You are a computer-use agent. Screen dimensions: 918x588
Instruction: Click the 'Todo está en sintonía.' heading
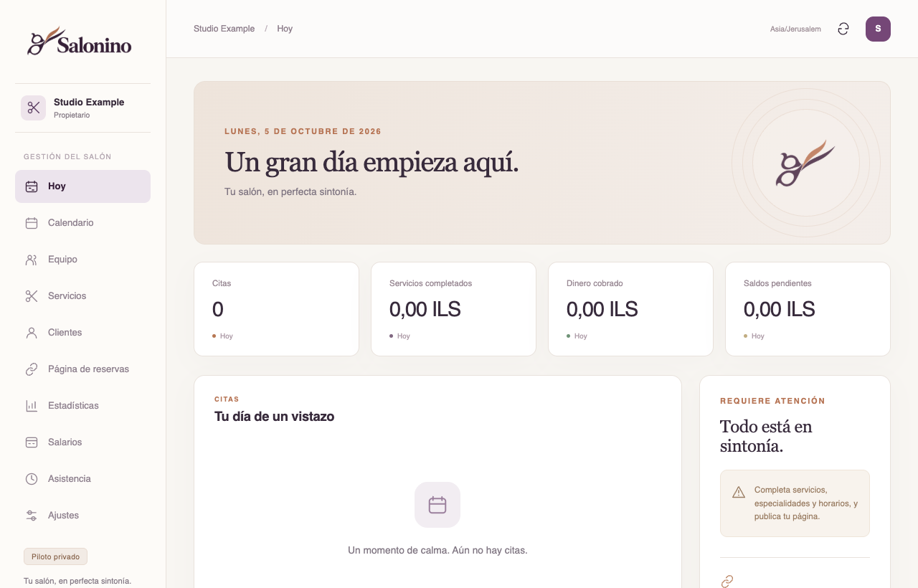pos(766,436)
